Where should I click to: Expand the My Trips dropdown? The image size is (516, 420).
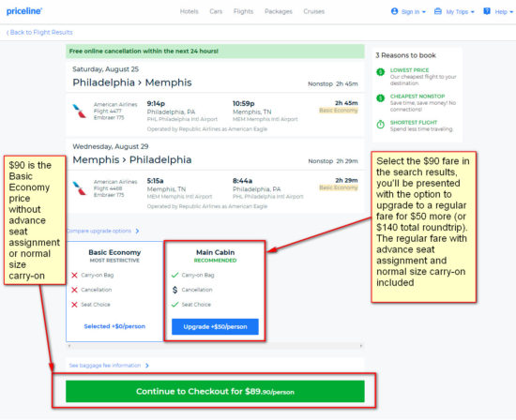click(x=472, y=12)
